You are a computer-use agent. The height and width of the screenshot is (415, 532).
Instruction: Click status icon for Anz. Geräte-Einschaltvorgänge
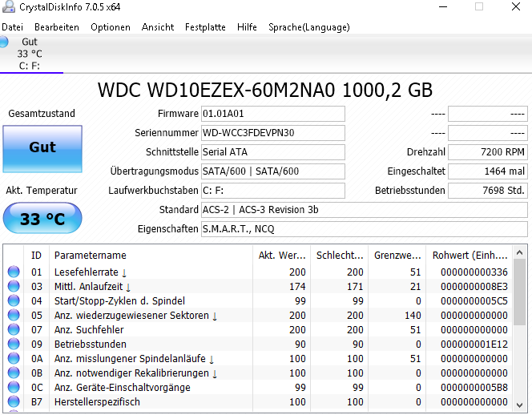click(x=14, y=387)
